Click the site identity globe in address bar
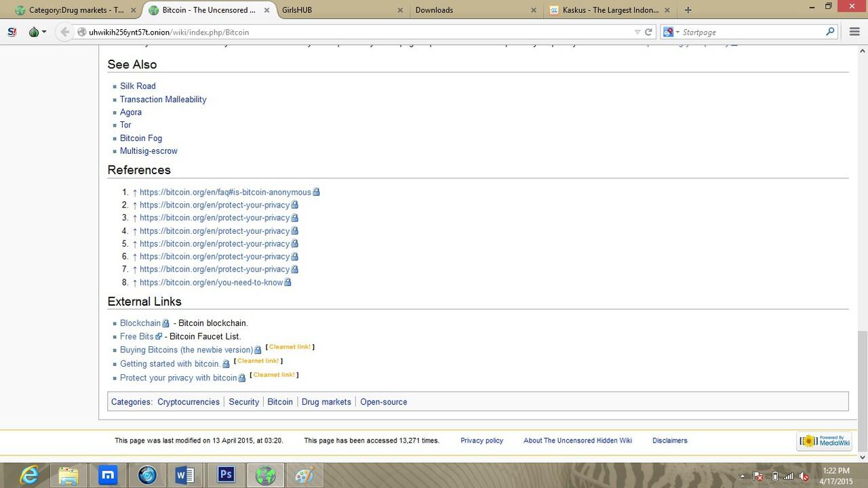The width and height of the screenshot is (868, 488). point(82,32)
